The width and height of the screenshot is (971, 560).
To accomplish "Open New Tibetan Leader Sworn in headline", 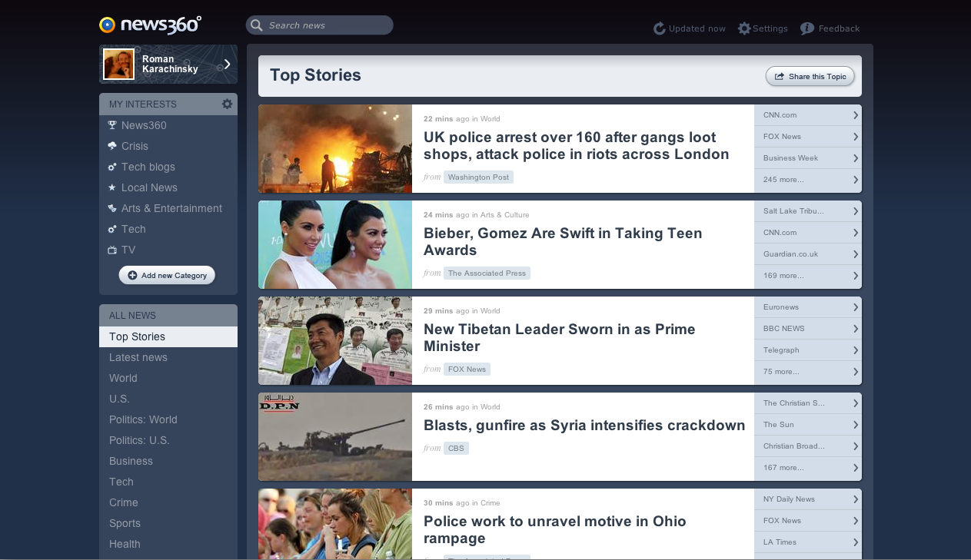I will 560,338.
